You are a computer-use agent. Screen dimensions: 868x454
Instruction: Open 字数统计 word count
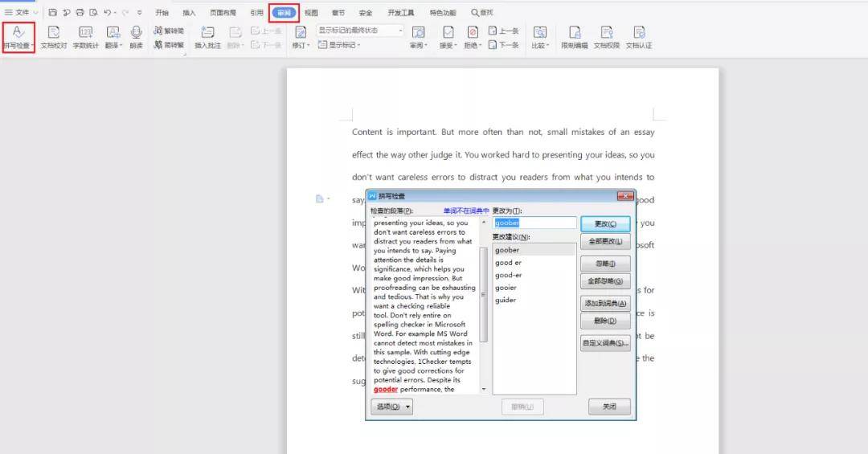coord(86,38)
